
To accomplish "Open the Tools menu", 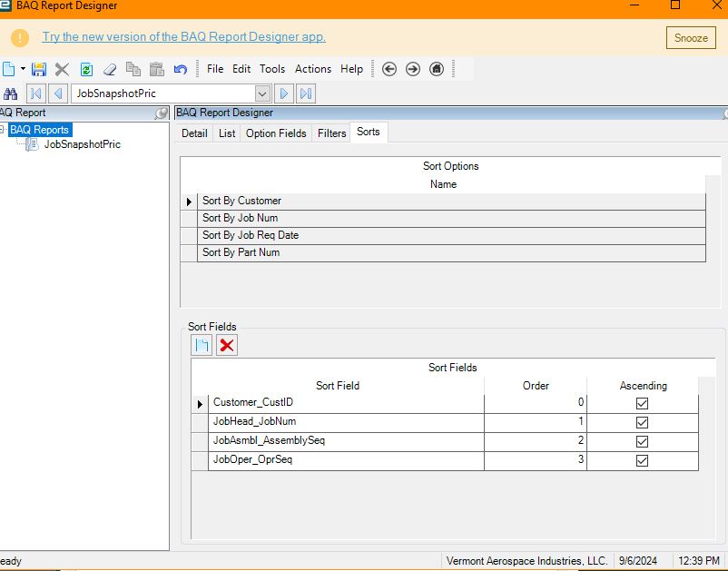I will click(x=272, y=69).
